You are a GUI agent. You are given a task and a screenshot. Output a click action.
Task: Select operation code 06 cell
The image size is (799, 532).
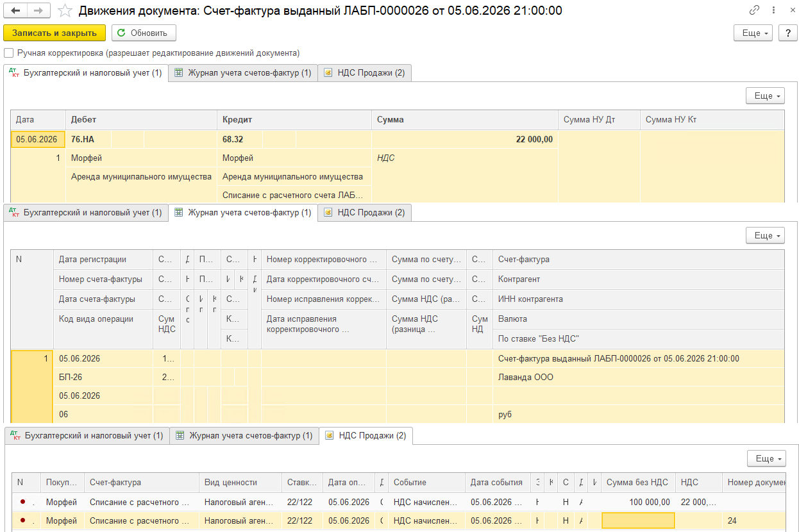click(x=103, y=415)
